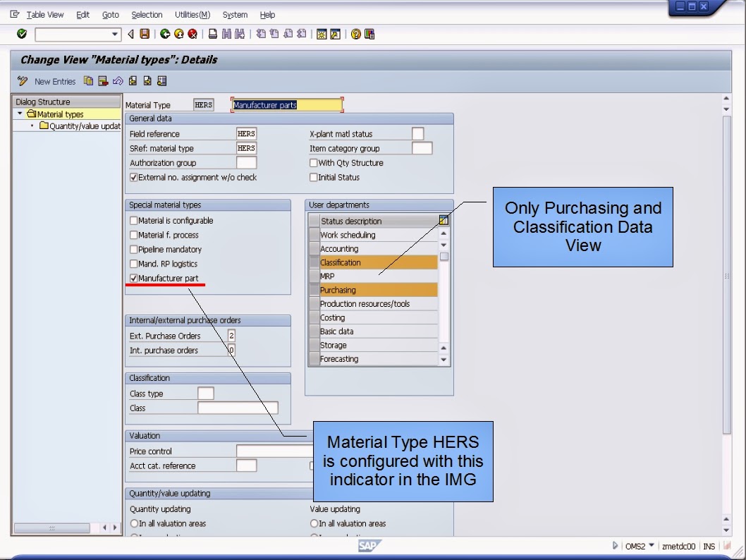
Task: Open the Help question mark icon
Action: [355, 34]
